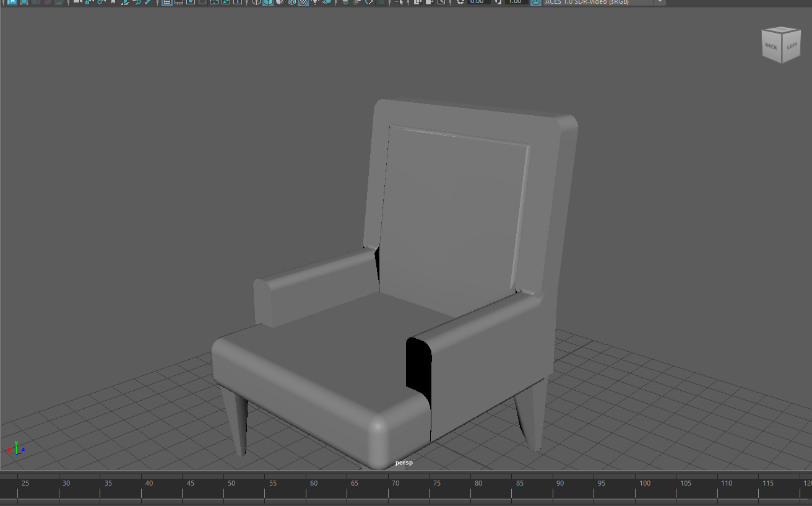Set timeline to frame 25
Screen dimensions: 812x506
pos(25,483)
